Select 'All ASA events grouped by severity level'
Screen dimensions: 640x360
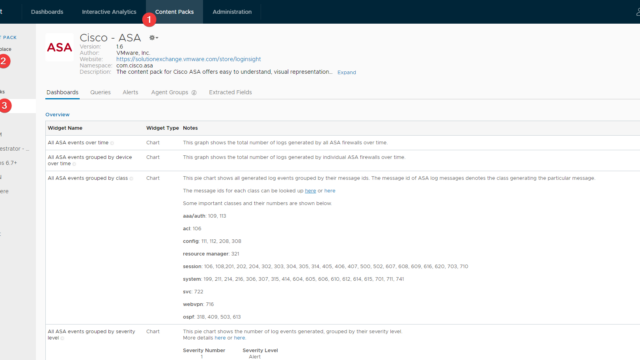click(x=91, y=335)
